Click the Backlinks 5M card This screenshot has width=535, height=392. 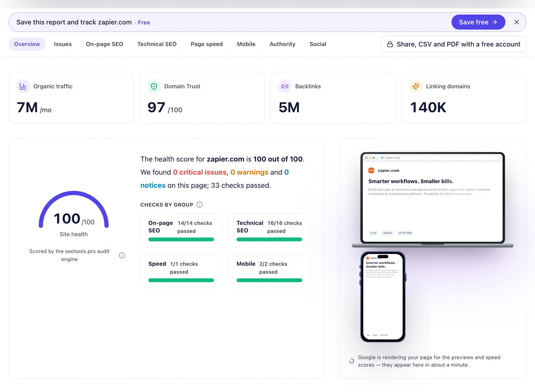333,98
